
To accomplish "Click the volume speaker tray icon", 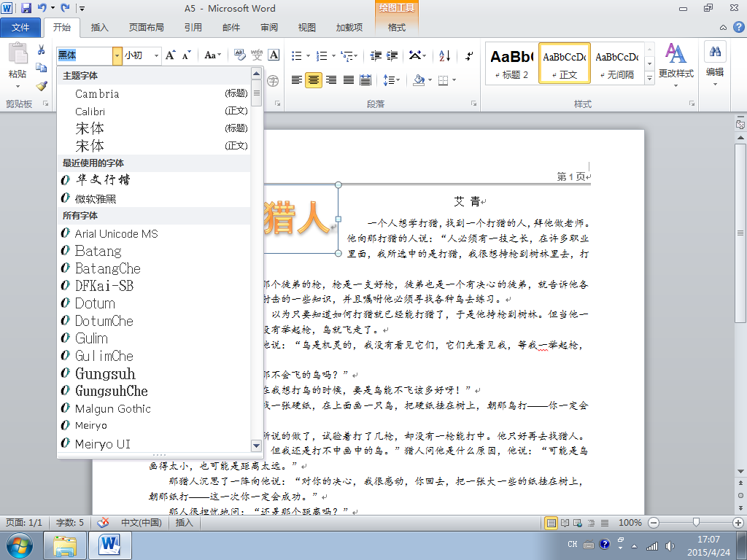I will tap(670, 545).
